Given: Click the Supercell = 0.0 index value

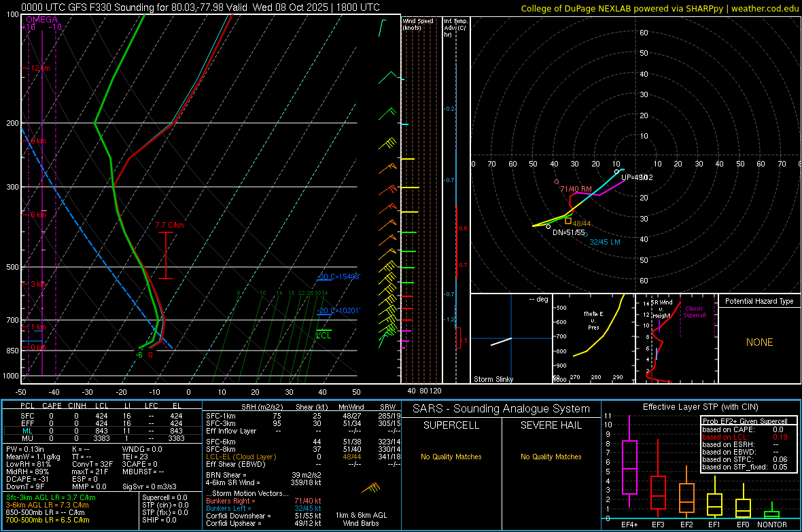Looking at the screenshot, I should 164,497.
